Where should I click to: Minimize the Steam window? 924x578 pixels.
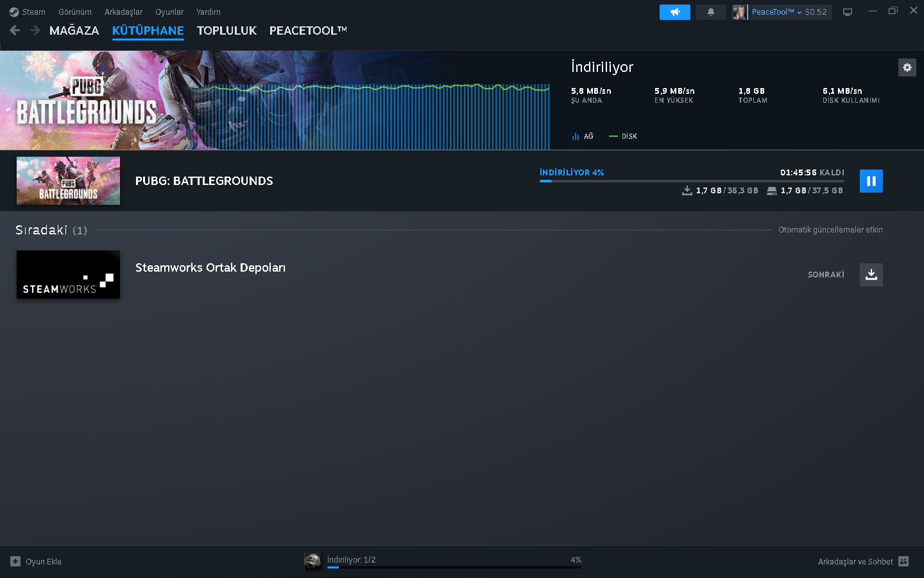(873, 11)
